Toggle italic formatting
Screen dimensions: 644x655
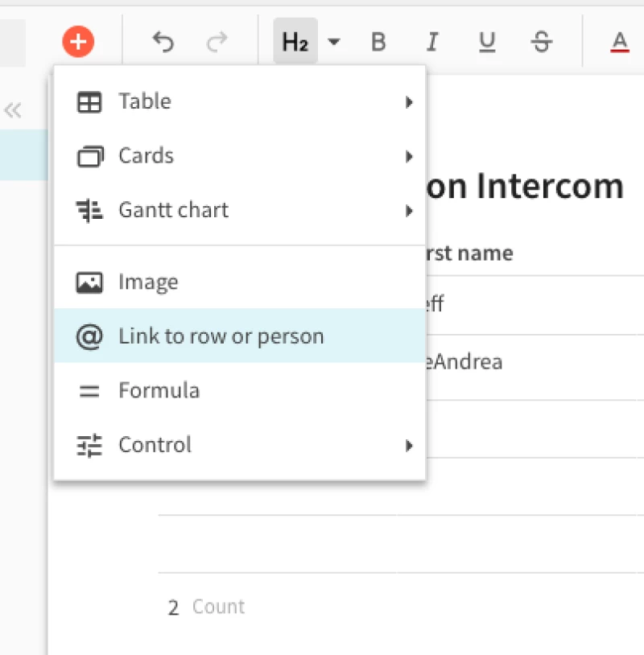click(x=432, y=42)
